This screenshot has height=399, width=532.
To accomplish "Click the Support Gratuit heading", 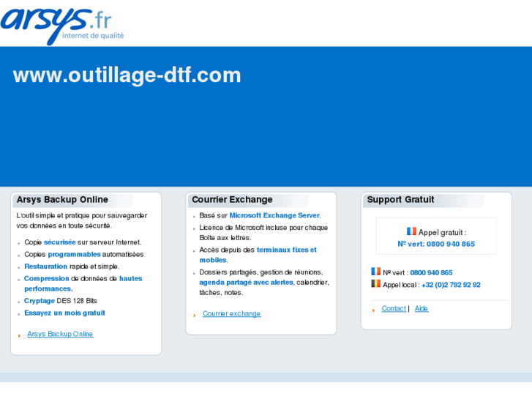I will [x=400, y=199].
